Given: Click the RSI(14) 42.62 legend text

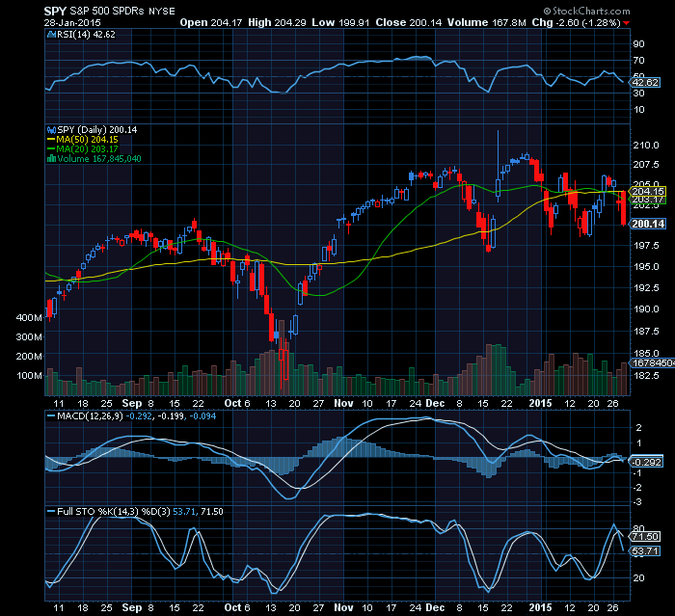Looking at the screenshot, I should click(86, 35).
